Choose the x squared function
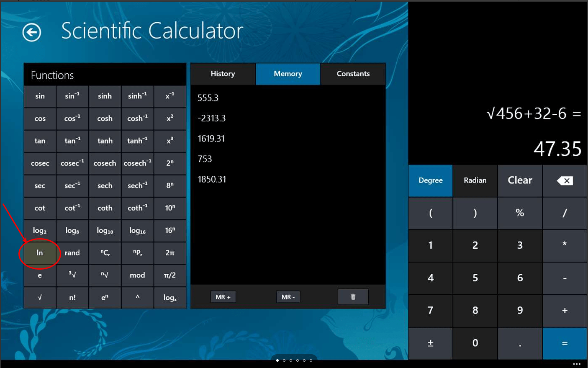Image resolution: width=588 pixels, height=368 pixels. (170, 118)
